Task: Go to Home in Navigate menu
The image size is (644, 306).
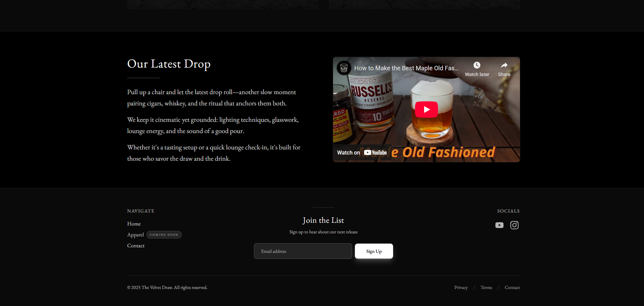Action: 134,224
